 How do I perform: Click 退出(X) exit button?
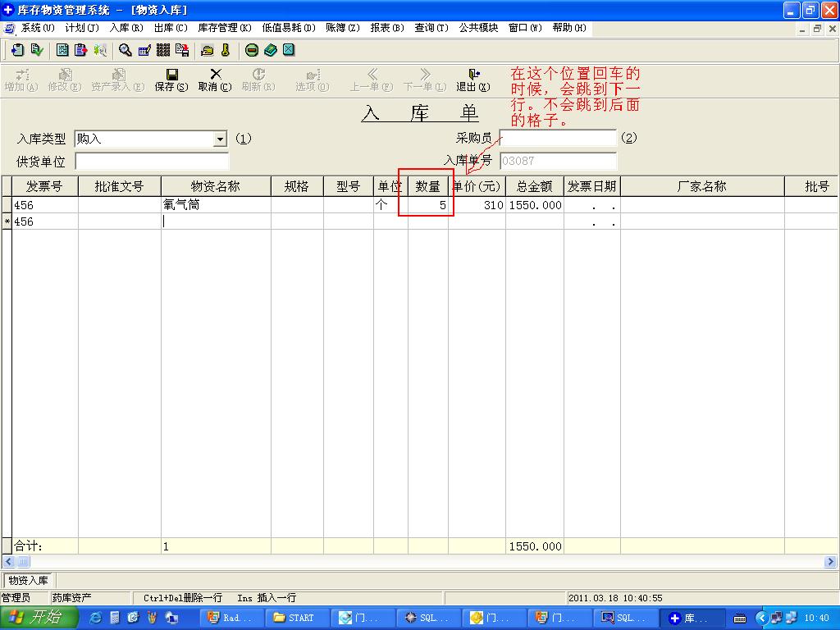click(x=473, y=80)
